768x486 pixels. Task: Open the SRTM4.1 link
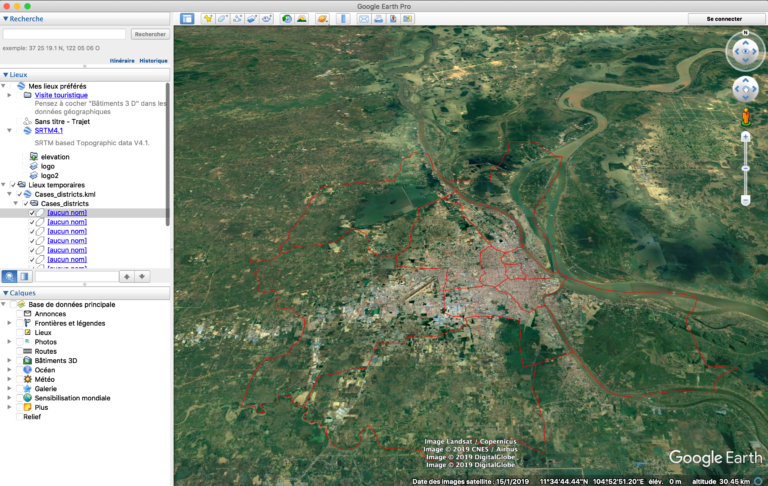point(48,130)
